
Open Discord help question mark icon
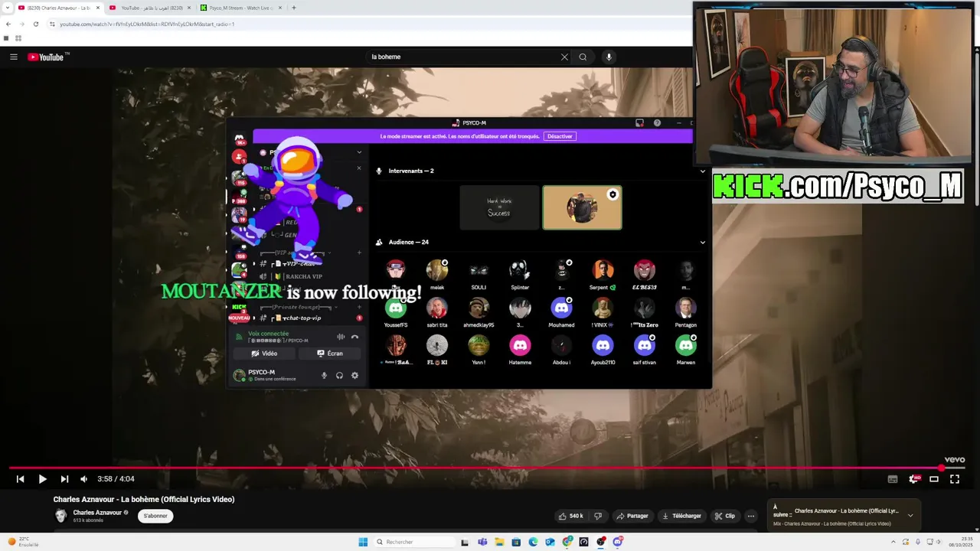click(657, 122)
